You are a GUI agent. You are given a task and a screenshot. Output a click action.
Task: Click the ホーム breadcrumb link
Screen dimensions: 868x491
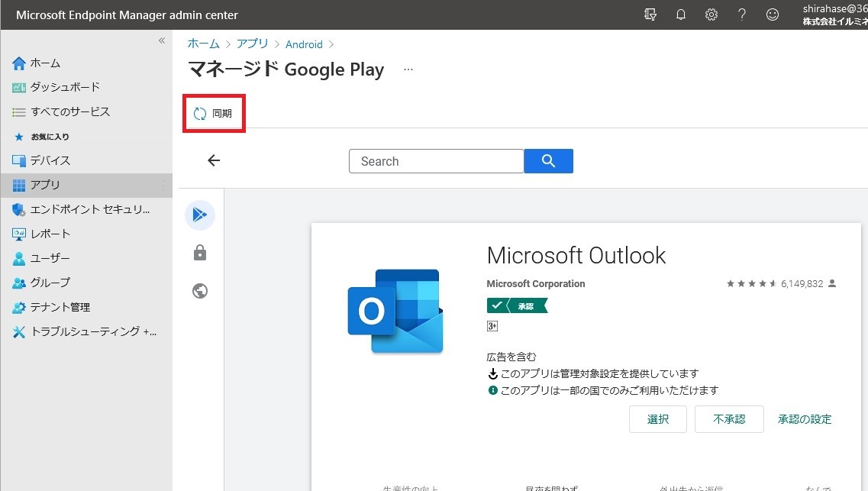point(203,44)
